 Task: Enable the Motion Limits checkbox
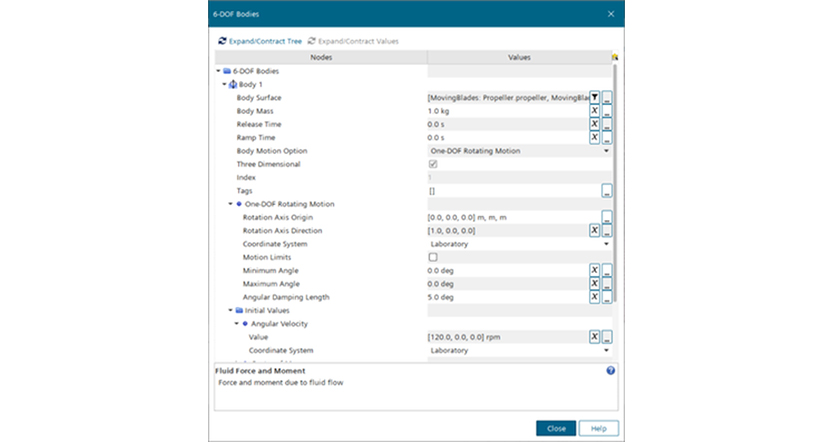tap(433, 257)
